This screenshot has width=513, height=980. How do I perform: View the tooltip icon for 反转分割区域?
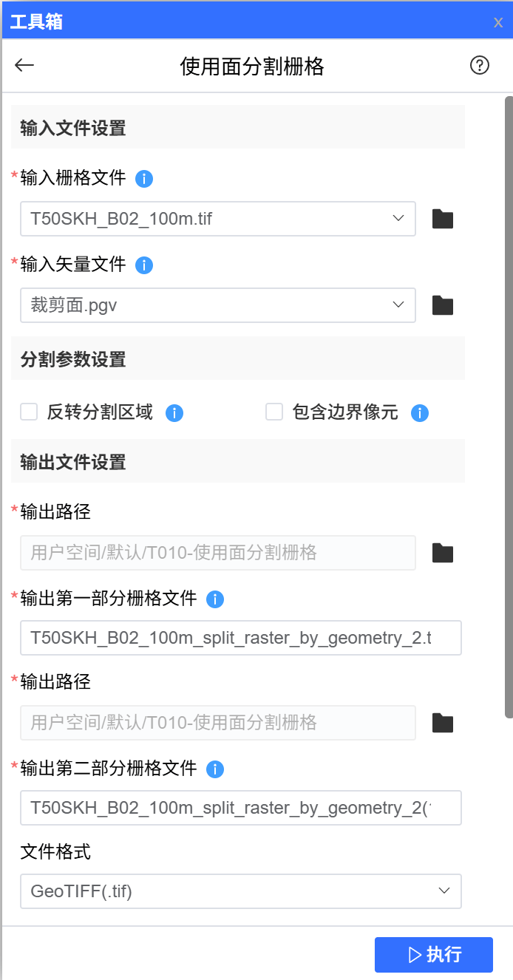(x=174, y=413)
